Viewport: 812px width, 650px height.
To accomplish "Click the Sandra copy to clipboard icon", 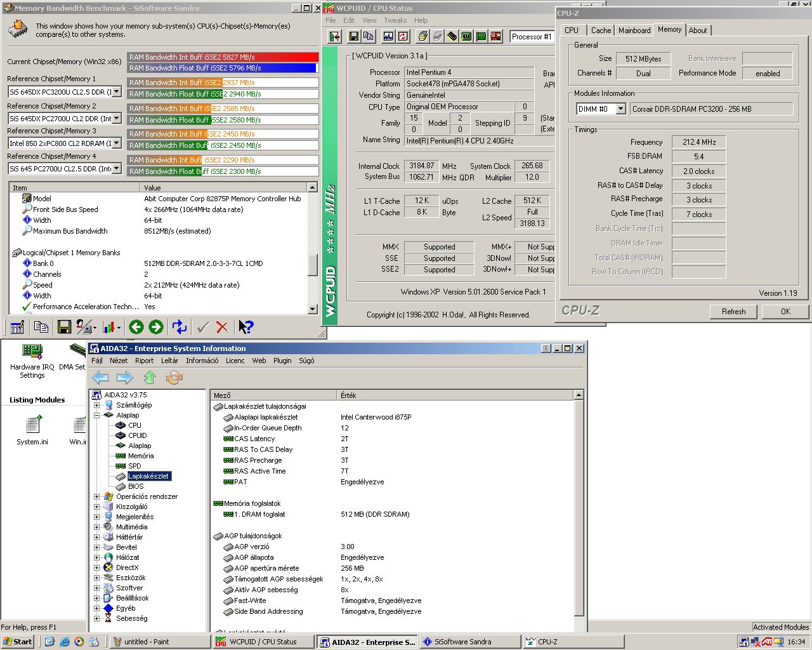I will tap(41, 327).
